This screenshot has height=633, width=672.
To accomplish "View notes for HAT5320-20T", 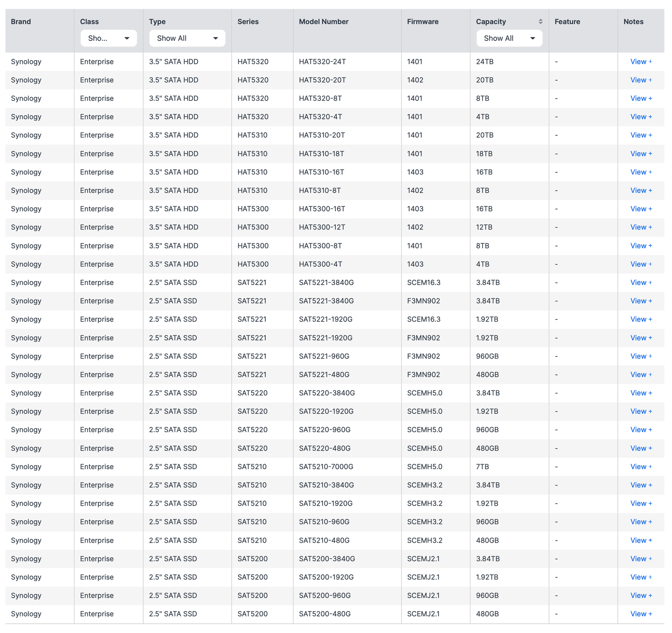I will [x=641, y=80].
